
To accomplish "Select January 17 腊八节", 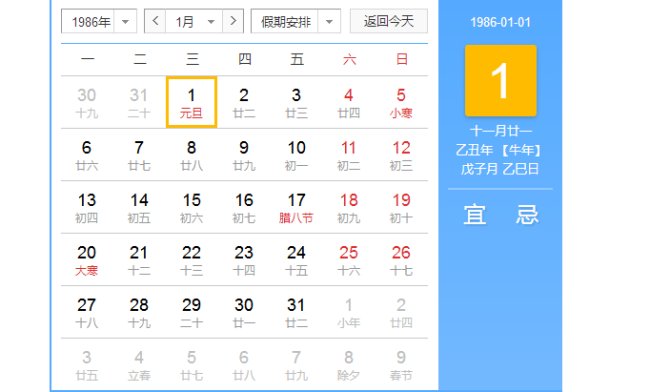I will pos(296,207).
